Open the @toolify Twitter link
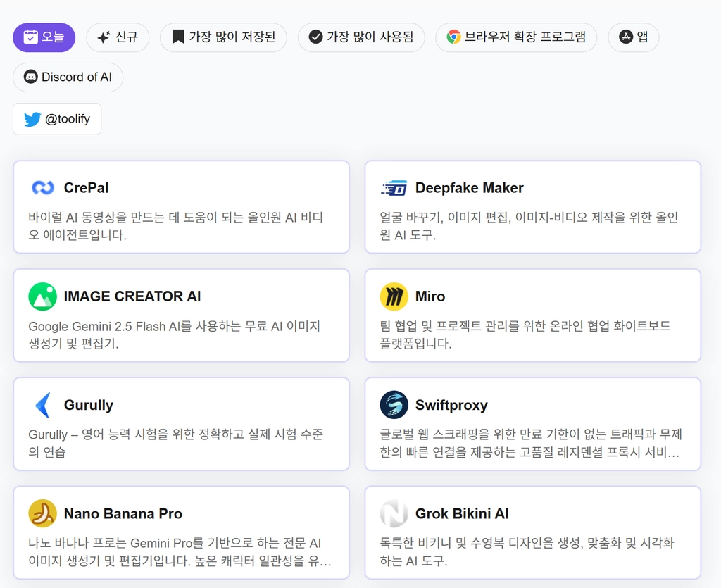721x588 pixels. (57, 119)
